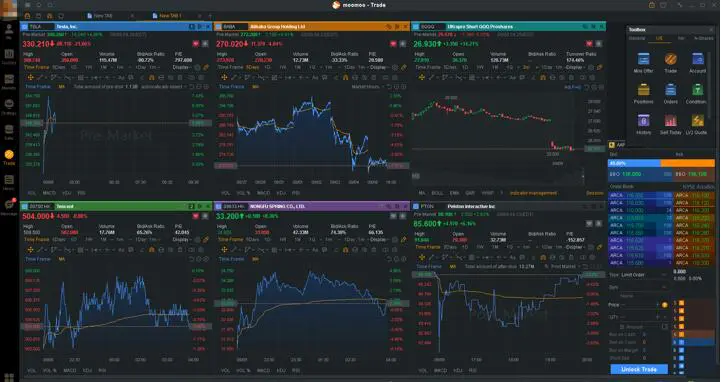
Task: Click the Price input field in order panel
Action: pyautogui.click(x=639, y=305)
